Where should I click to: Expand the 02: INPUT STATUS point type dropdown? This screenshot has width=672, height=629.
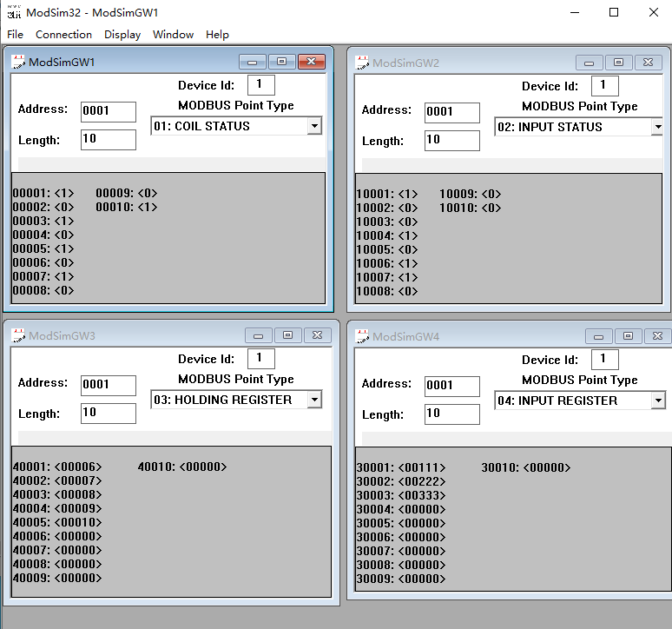(658, 127)
